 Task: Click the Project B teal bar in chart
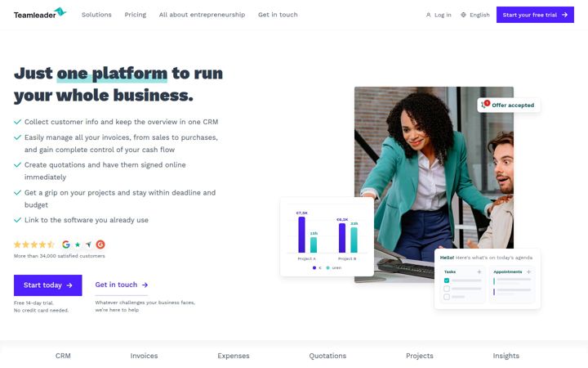click(354, 240)
